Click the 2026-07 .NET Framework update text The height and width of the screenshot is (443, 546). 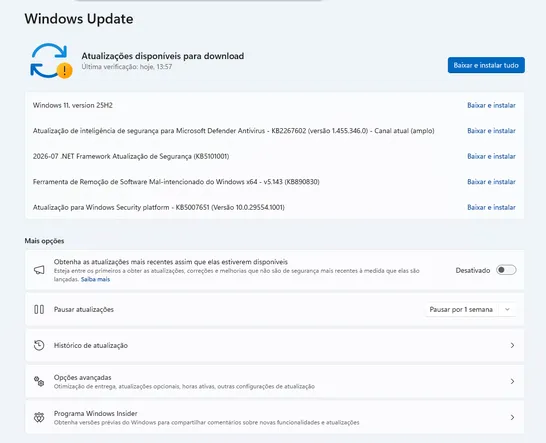131,156
